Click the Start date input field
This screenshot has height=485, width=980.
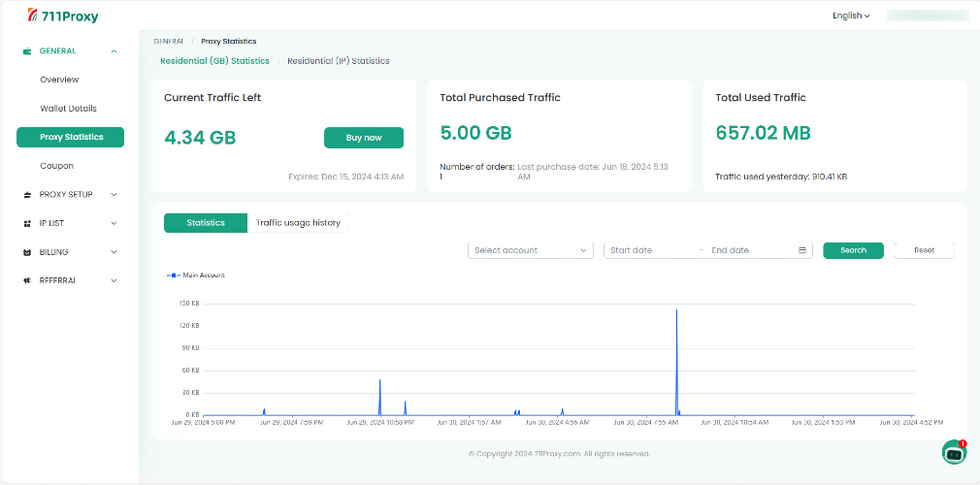click(x=650, y=250)
